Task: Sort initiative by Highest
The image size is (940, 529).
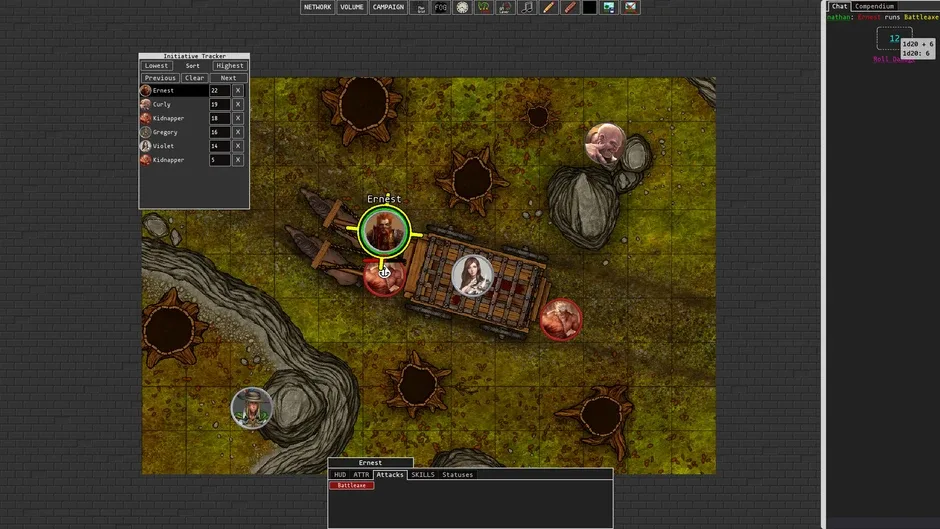Action: 230,65
